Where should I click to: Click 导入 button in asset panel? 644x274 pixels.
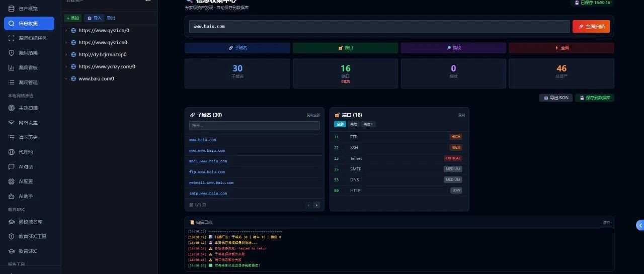[x=94, y=18]
